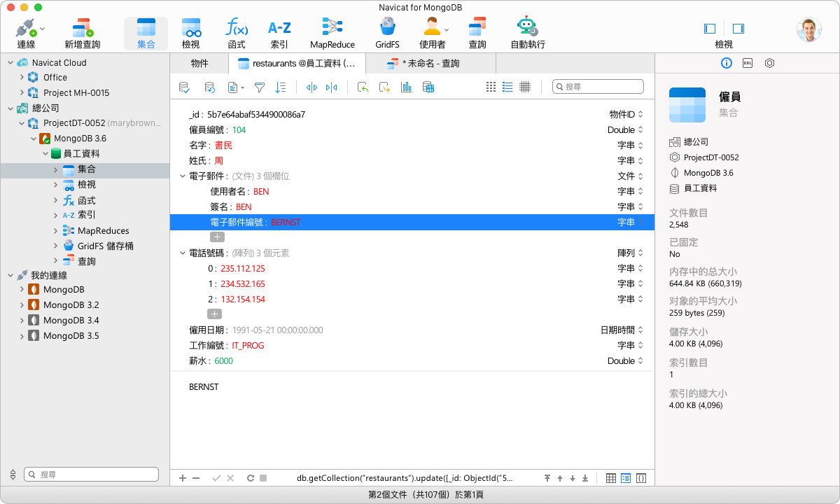Open the document icon dropdown arrow
840x504 pixels.
[242, 88]
